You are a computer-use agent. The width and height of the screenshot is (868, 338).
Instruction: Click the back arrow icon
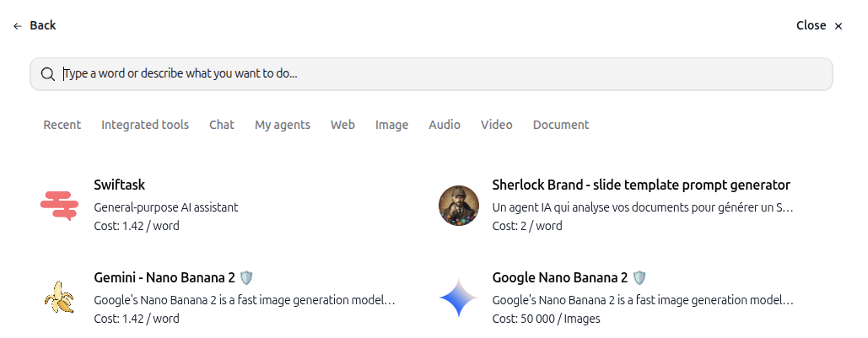[18, 26]
